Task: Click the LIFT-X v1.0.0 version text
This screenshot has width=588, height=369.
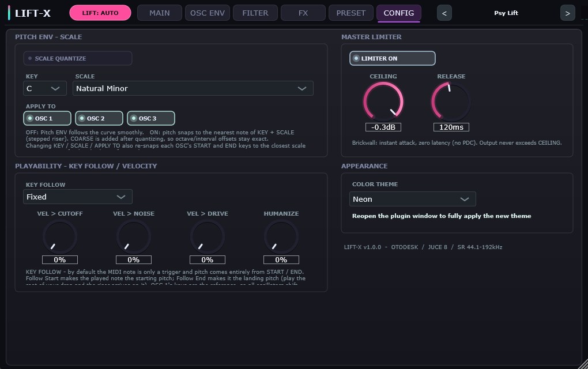Action: coord(423,247)
